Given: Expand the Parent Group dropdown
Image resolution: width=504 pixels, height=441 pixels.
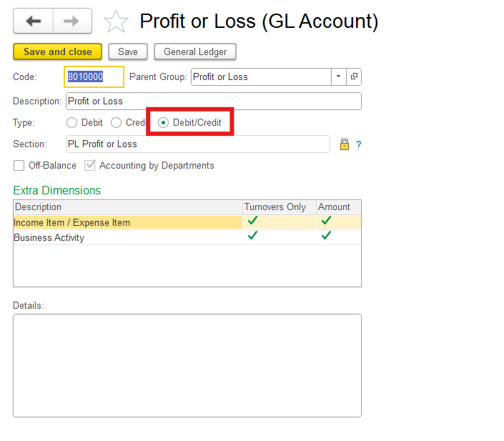Looking at the screenshot, I should tap(338, 76).
